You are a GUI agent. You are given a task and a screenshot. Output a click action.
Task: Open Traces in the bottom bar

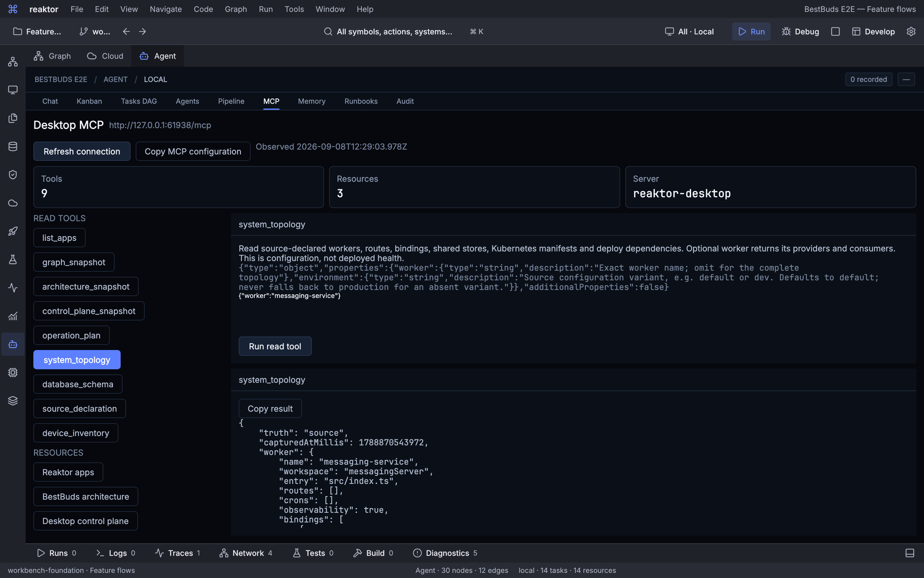[177, 553]
